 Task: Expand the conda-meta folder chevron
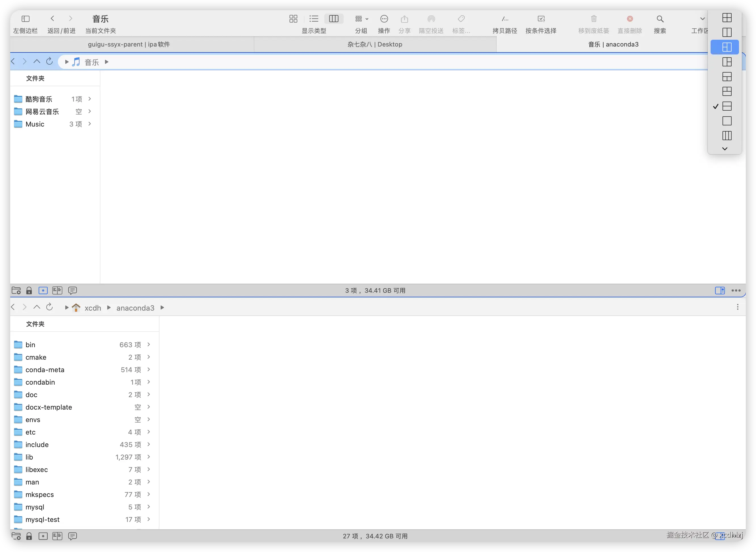[149, 369]
